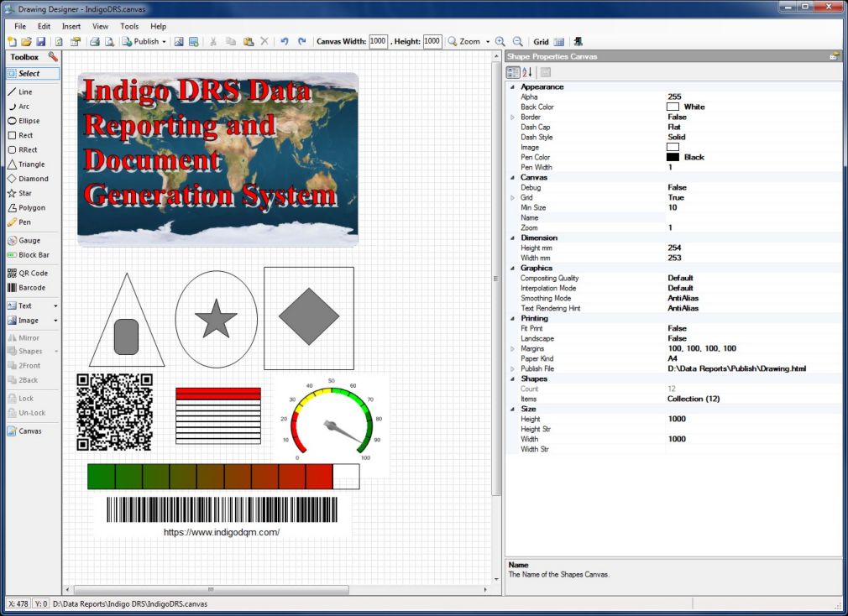The height and width of the screenshot is (616, 848).
Task: Switch properties to categorized view
Action: 513,72
